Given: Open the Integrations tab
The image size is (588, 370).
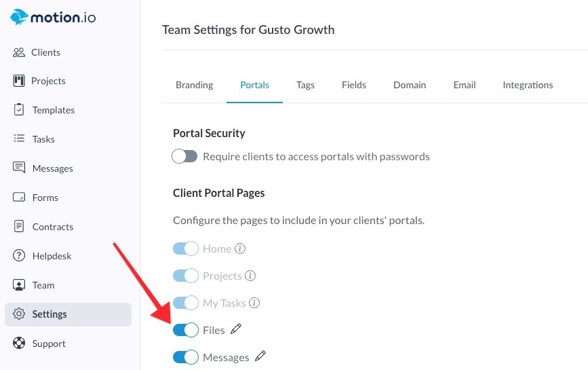Looking at the screenshot, I should pos(528,85).
